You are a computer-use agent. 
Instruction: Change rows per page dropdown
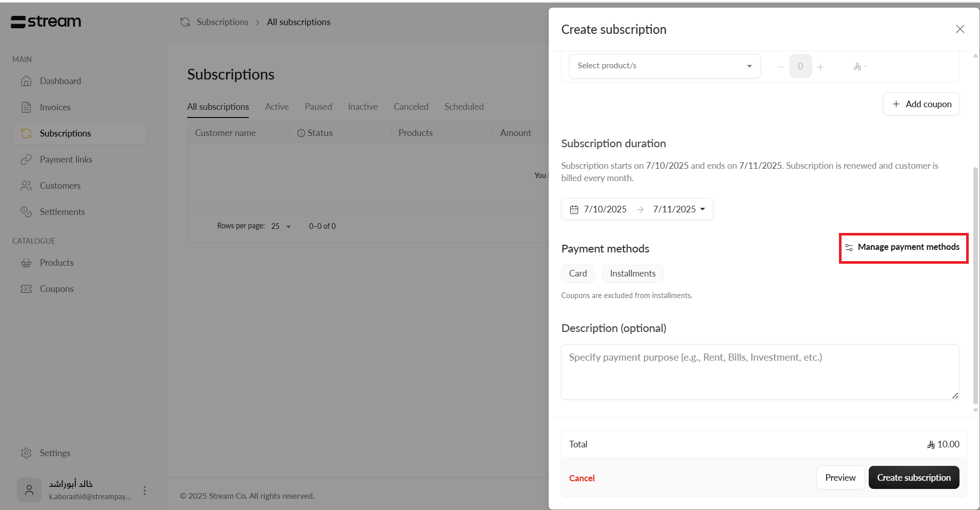pos(281,226)
